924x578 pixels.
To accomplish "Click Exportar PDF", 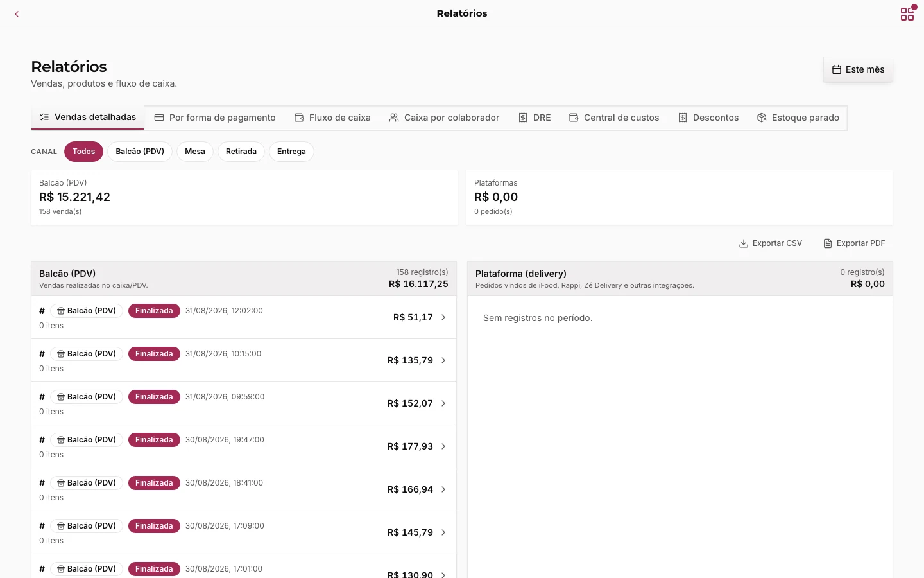I will [854, 243].
